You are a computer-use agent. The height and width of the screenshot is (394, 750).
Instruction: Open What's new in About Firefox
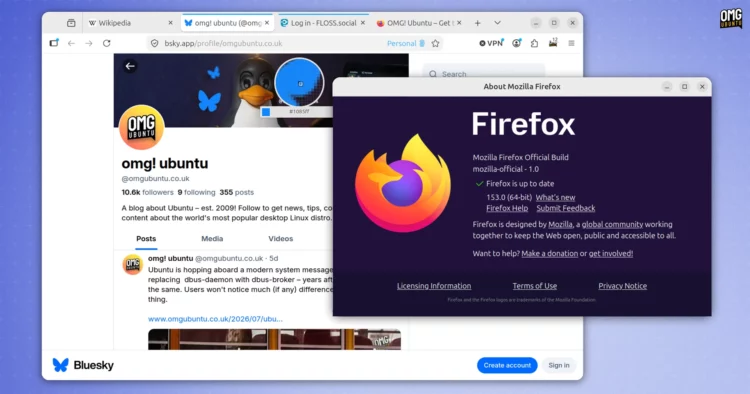(x=555, y=197)
